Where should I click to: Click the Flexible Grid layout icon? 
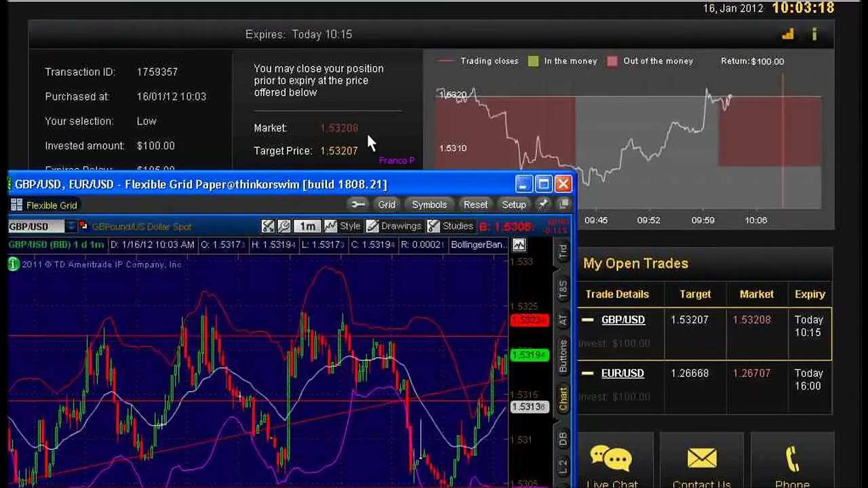(17, 205)
